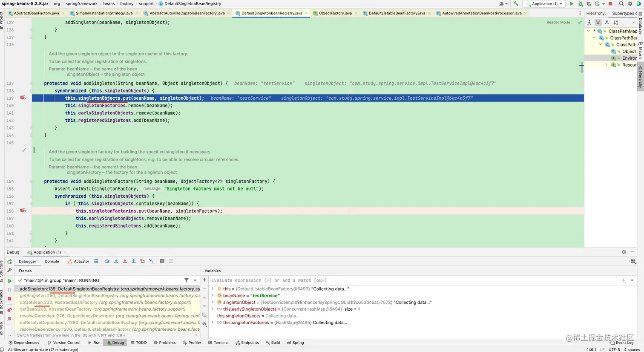Open the Actuator tab in Debug panel
The image size is (644, 352).
pos(79,261)
